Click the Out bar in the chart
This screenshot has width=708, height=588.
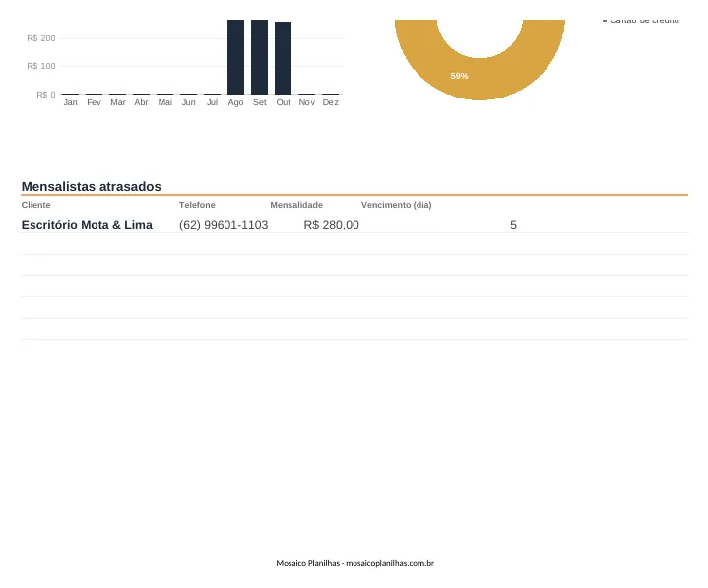(x=284, y=58)
